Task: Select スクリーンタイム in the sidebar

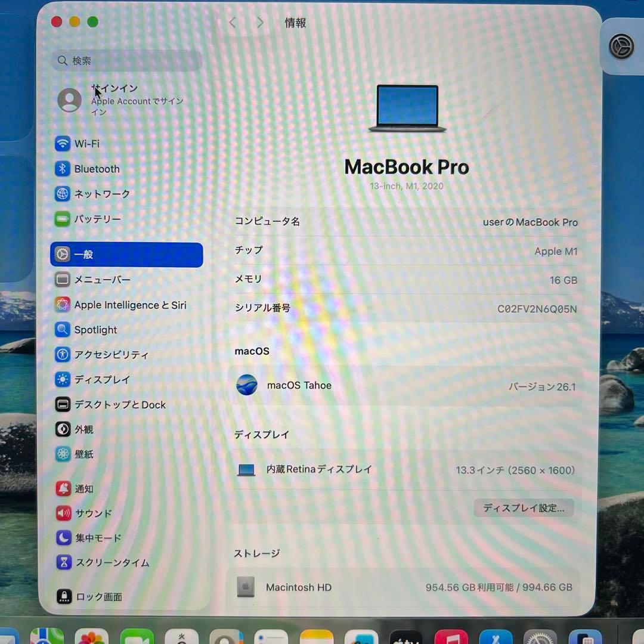Action: coord(63,562)
